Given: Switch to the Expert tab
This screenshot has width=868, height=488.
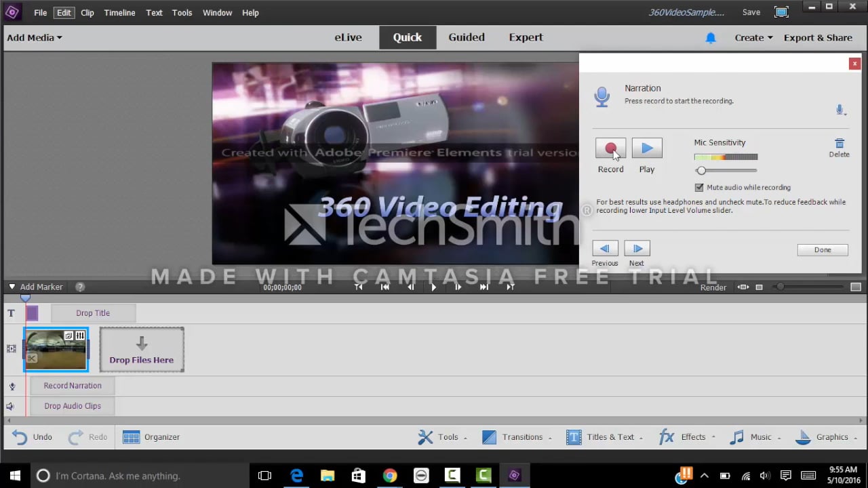Looking at the screenshot, I should (x=526, y=38).
